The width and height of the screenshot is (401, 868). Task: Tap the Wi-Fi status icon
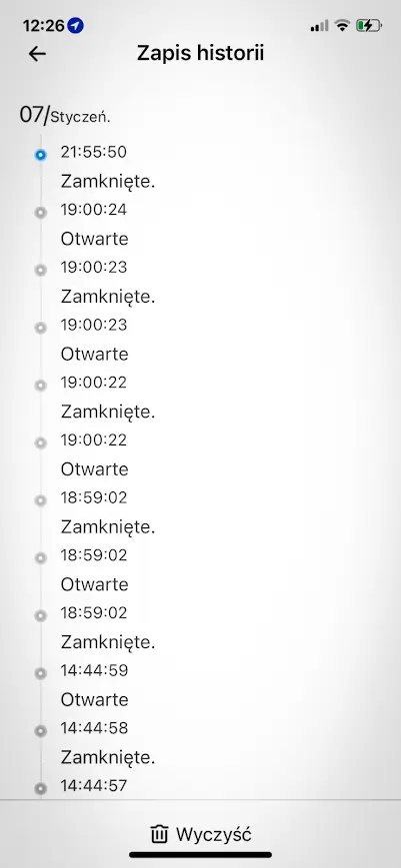point(343,25)
